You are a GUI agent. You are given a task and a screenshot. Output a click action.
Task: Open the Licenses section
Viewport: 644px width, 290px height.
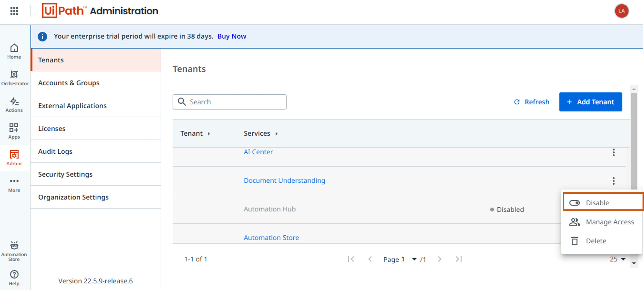tap(96, 129)
